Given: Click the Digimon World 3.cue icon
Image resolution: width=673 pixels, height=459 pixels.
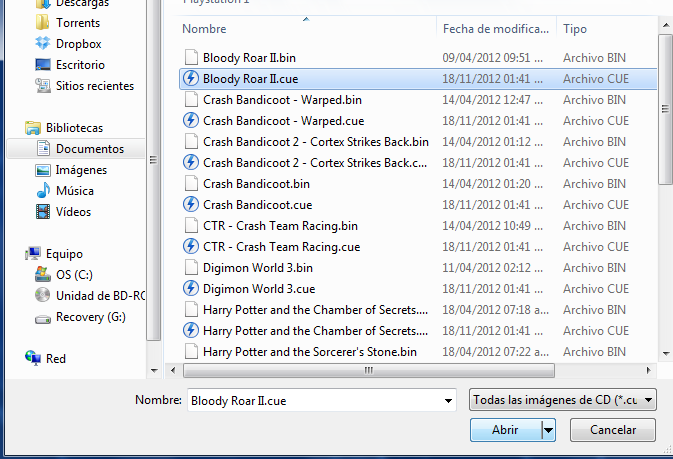Looking at the screenshot, I should [191, 289].
